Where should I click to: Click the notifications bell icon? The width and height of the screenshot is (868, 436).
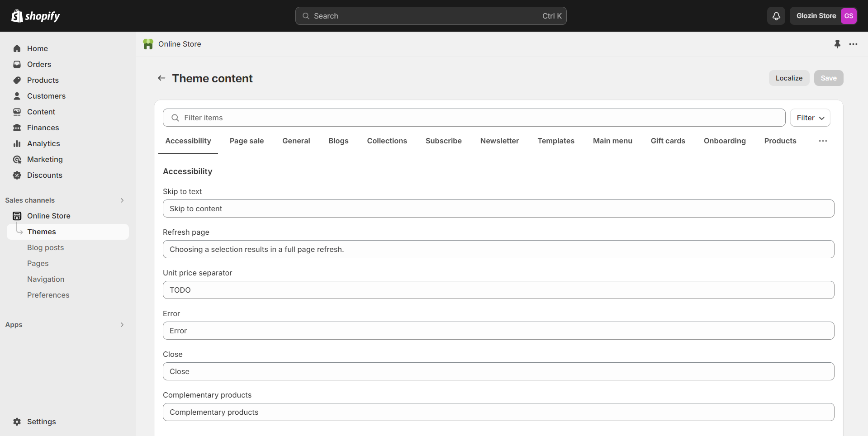tap(776, 16)
